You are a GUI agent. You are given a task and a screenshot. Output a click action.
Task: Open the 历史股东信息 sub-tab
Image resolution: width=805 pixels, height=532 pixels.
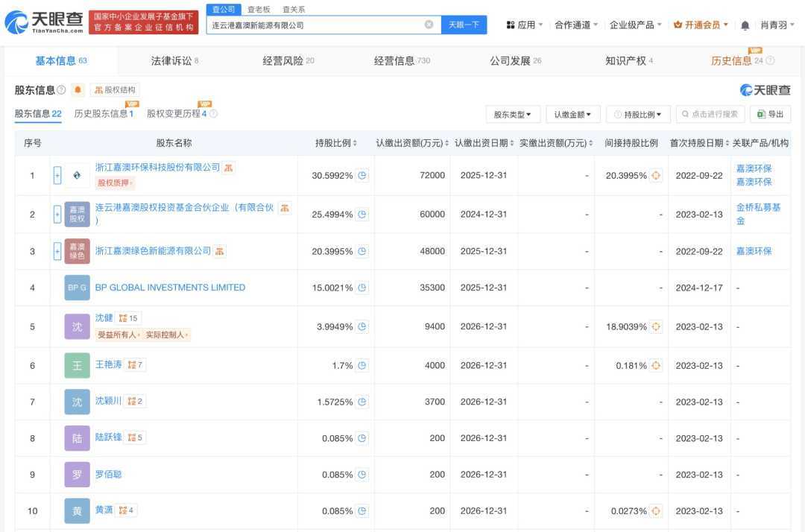[104, 114]
